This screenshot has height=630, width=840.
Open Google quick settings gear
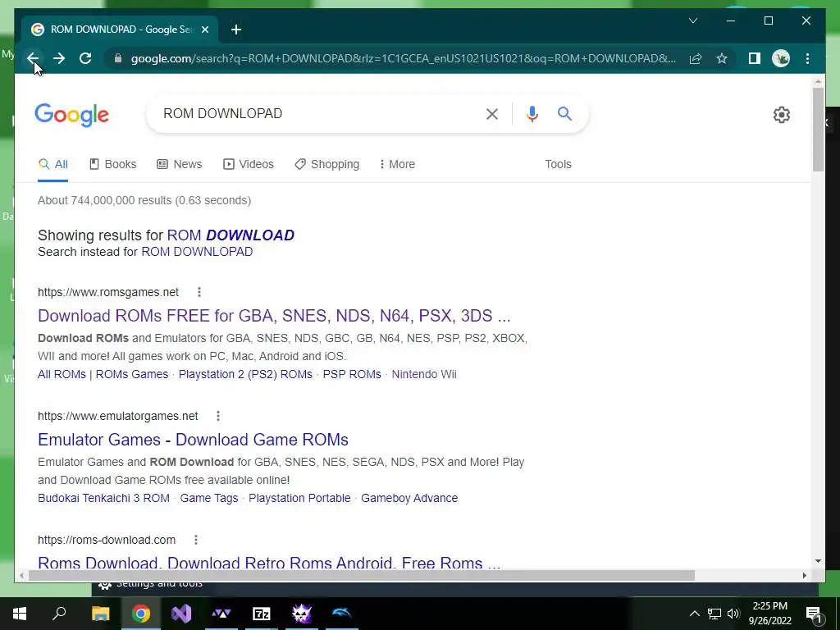(x=782, y=115)
